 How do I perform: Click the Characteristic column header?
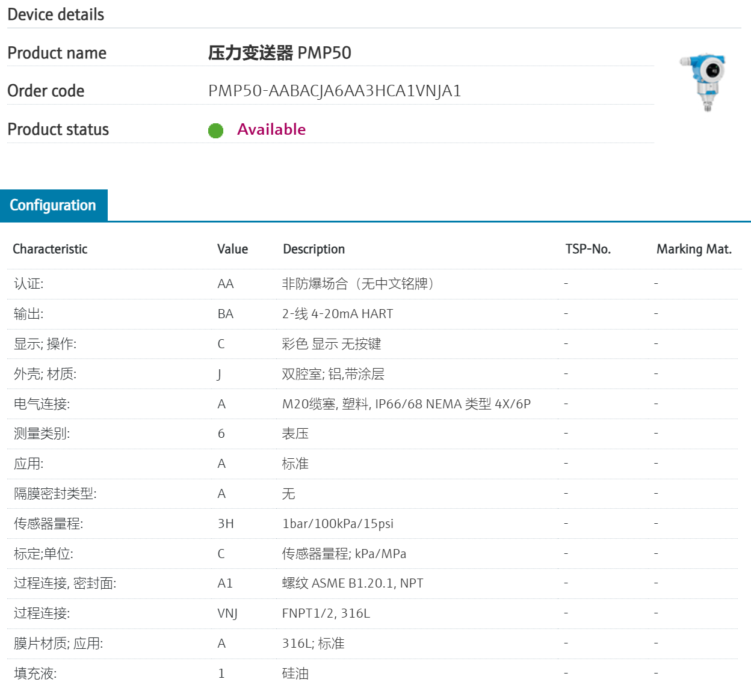click(x=50, y=249)
